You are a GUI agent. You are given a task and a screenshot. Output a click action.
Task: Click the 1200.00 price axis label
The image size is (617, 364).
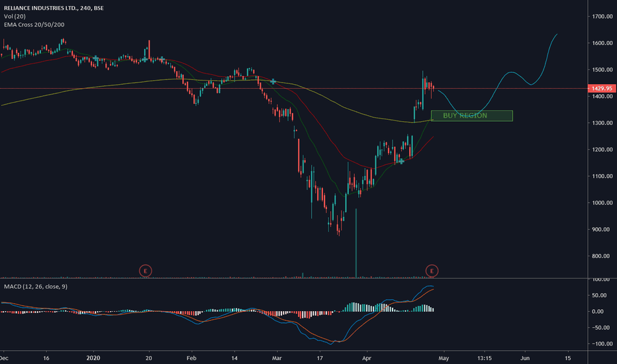click(x=602, y=150)
